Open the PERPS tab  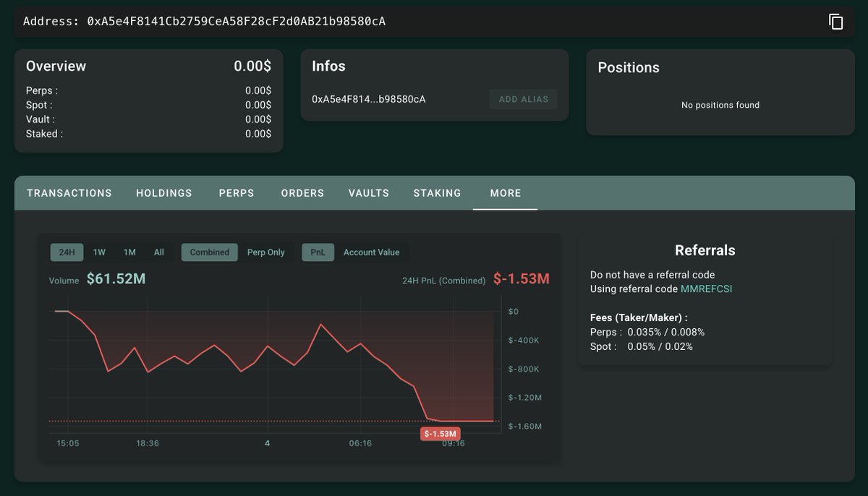coord(237,193)
